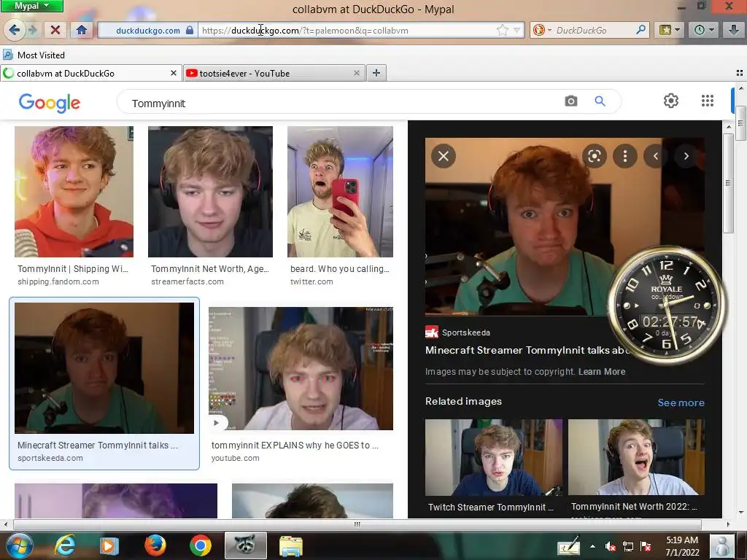Screen dimensions: 747x560
Task: Open the twitter.com beard selfie thumbnail
Action: point(340,192)
